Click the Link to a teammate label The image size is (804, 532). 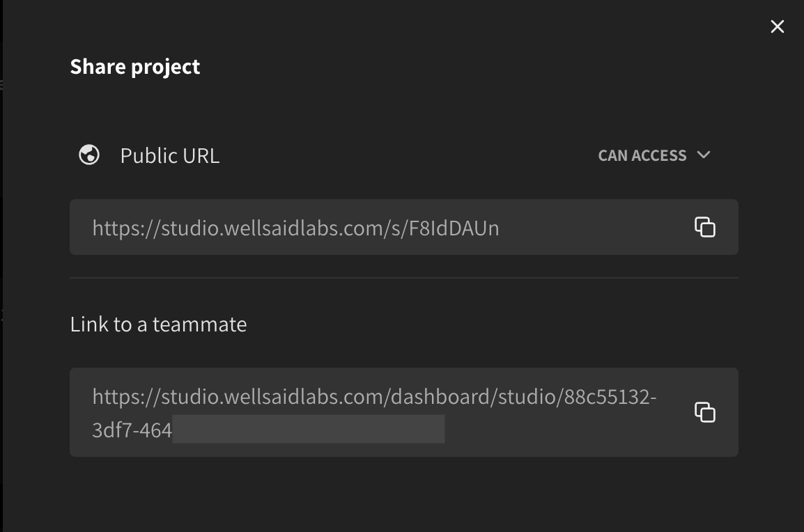158,324
